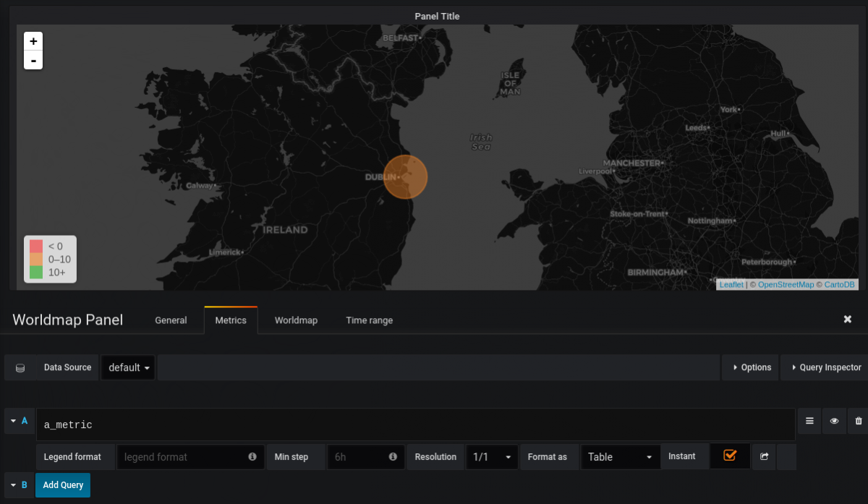Click the Data Source database icon
This screenshot has height=504, width=868.
coord(20,367)
